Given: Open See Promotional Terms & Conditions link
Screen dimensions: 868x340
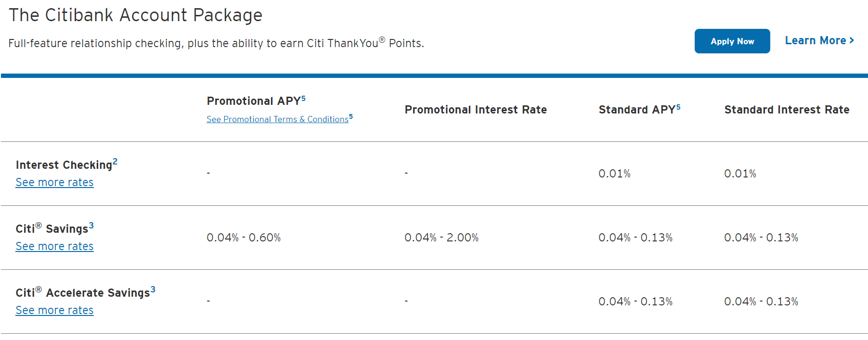Looking at the screenshot, I should [277, 119].
